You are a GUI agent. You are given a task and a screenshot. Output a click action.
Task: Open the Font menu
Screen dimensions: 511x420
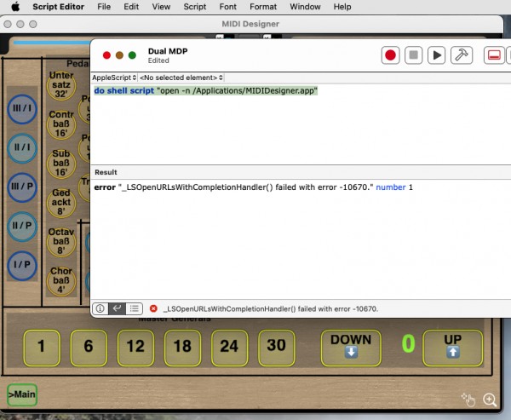click(227, 7)
